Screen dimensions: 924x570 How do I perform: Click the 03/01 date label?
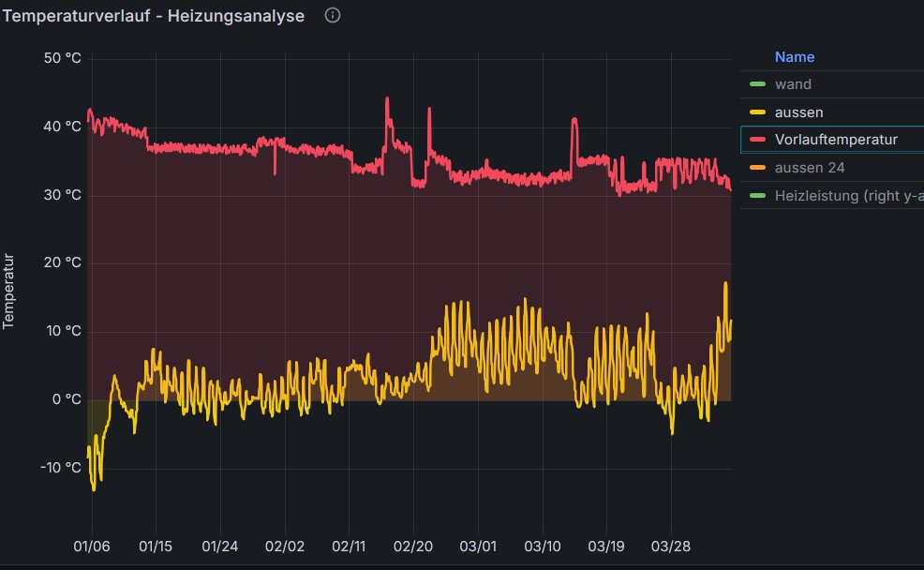(478, 547)
